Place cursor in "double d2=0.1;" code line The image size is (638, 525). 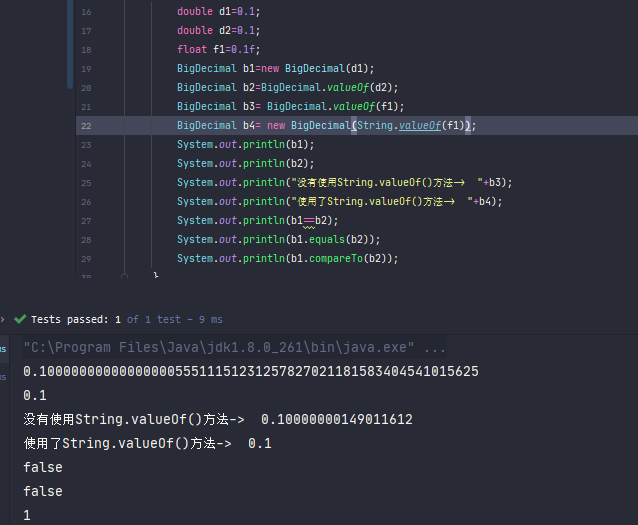pyautogui.click(x=218, y=31)
